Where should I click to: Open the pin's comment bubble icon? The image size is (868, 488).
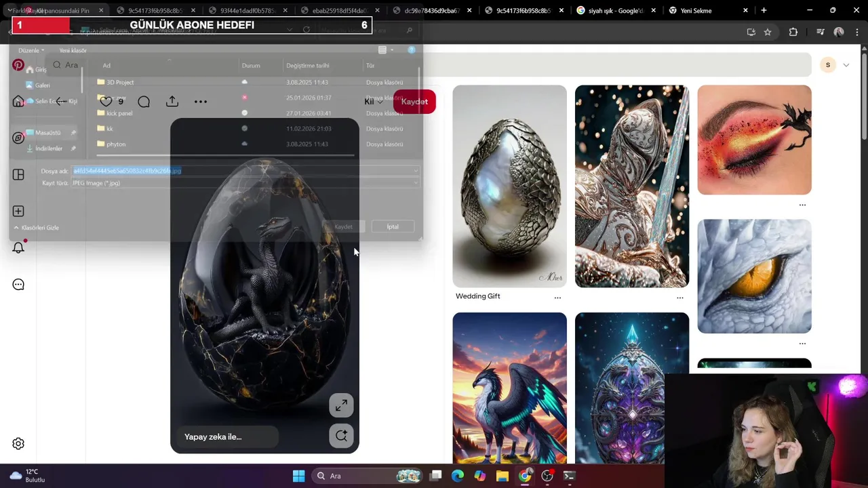click(144, 102)
